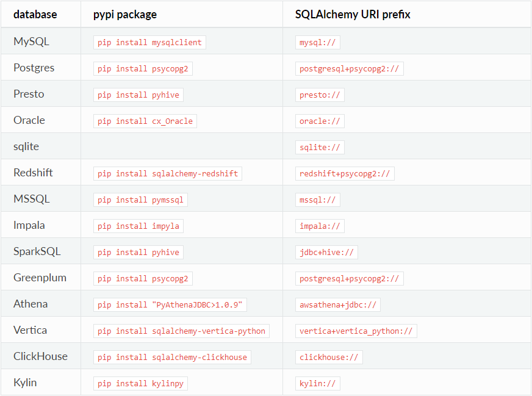Viewport: 532px width, 396px height.
Task: Click the "pip install sqlalchemy-redshift" code snippet
Action: tap(168, 173)
